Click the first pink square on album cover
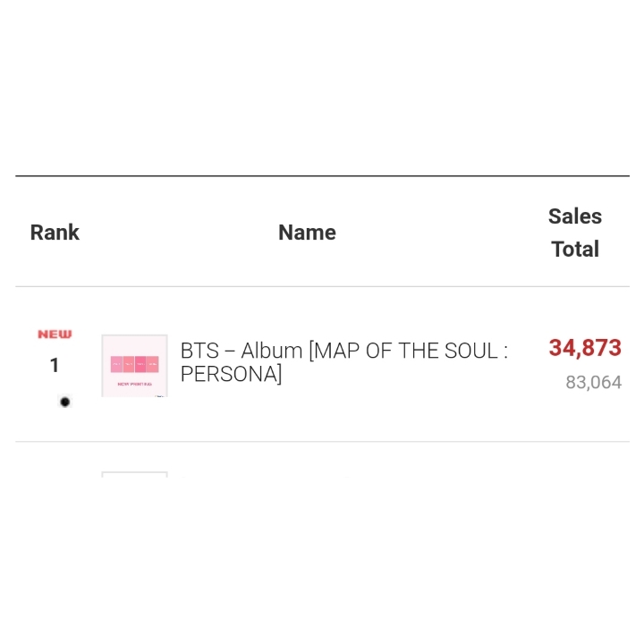Image resolution: width=644 pixels, height=644 pixels. (x=116, y=364)
